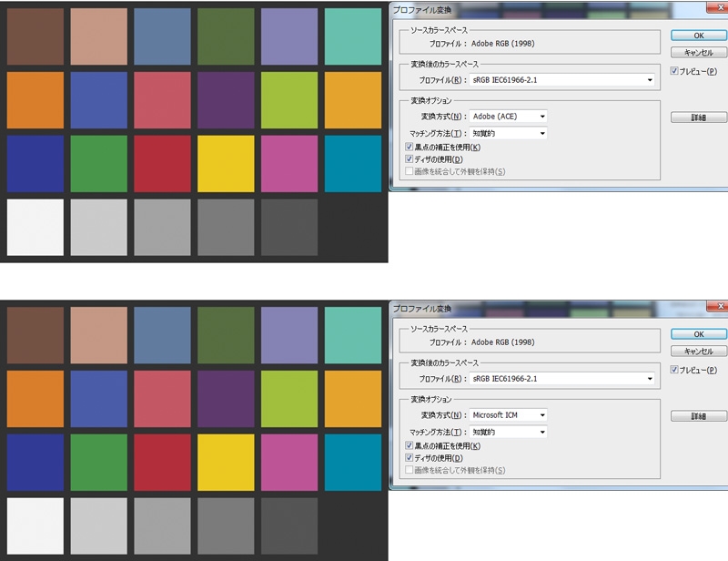Disable 黒点の補正を使用 in the Adobe (ACE) dialog
728x561 pixels.
click(409, 147)
